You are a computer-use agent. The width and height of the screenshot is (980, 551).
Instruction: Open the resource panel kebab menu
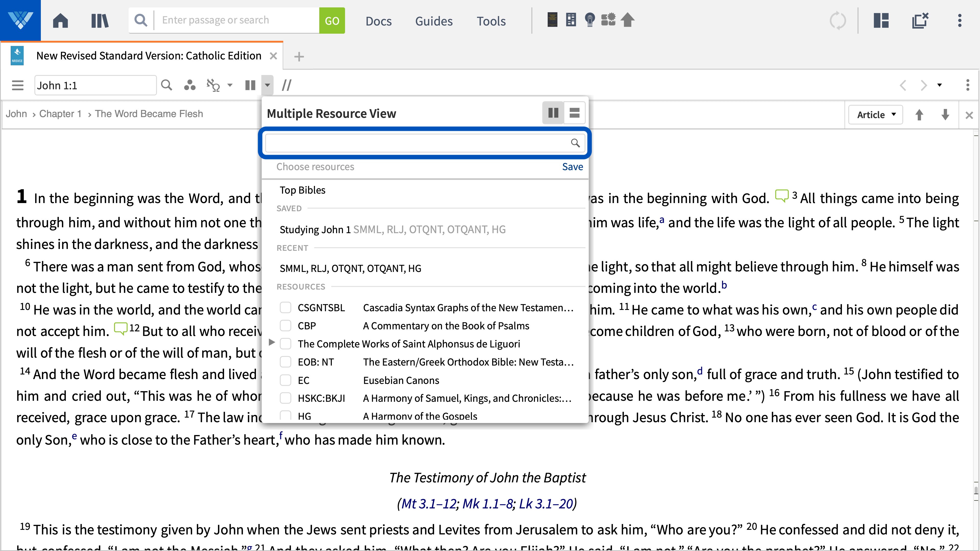coord(968,85)
